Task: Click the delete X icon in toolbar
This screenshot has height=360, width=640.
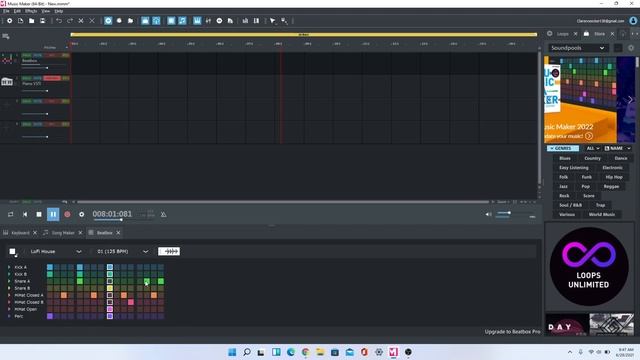Action: coord(92,21)
